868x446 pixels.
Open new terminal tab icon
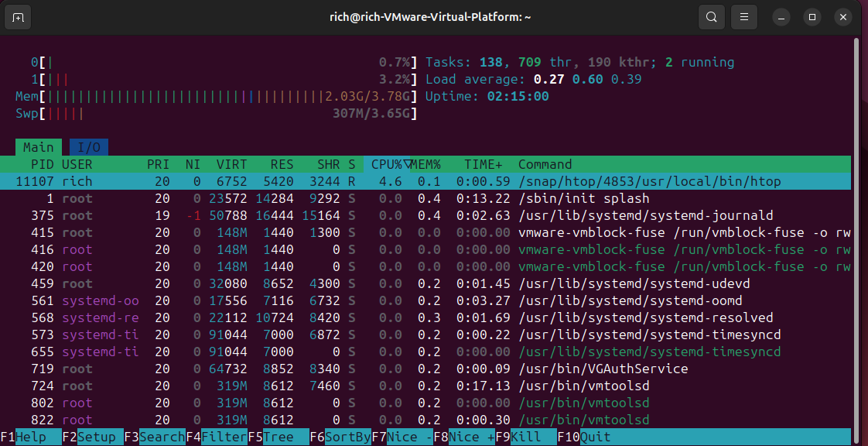point(19,17)
